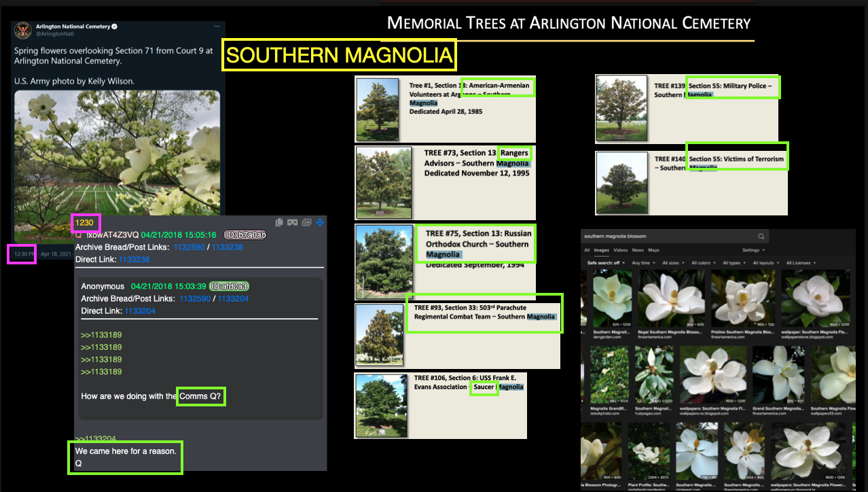Screen dimensions: 868x492
Task: Click the magnifier search icon in image search
Action: pyautogui.click(x=761, y=236)
